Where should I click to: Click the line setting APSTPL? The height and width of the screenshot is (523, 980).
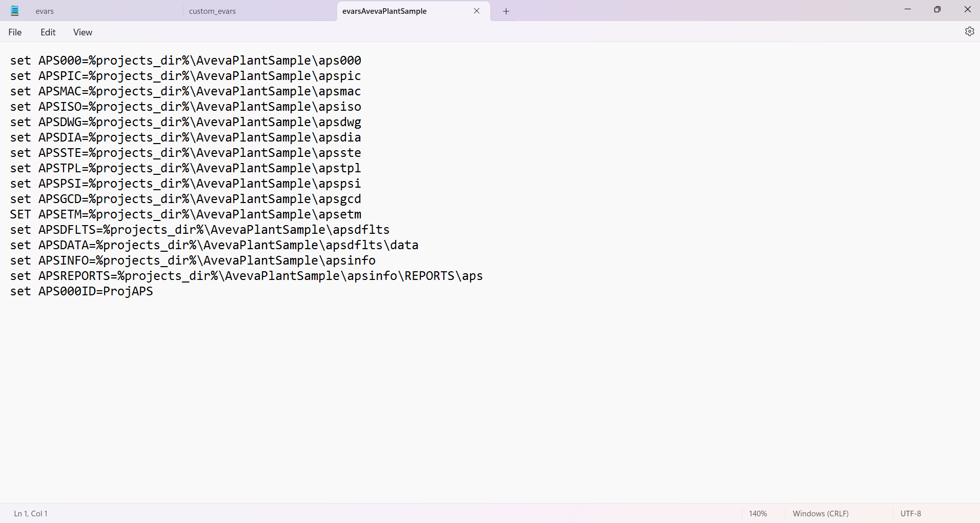click(186, 168)
